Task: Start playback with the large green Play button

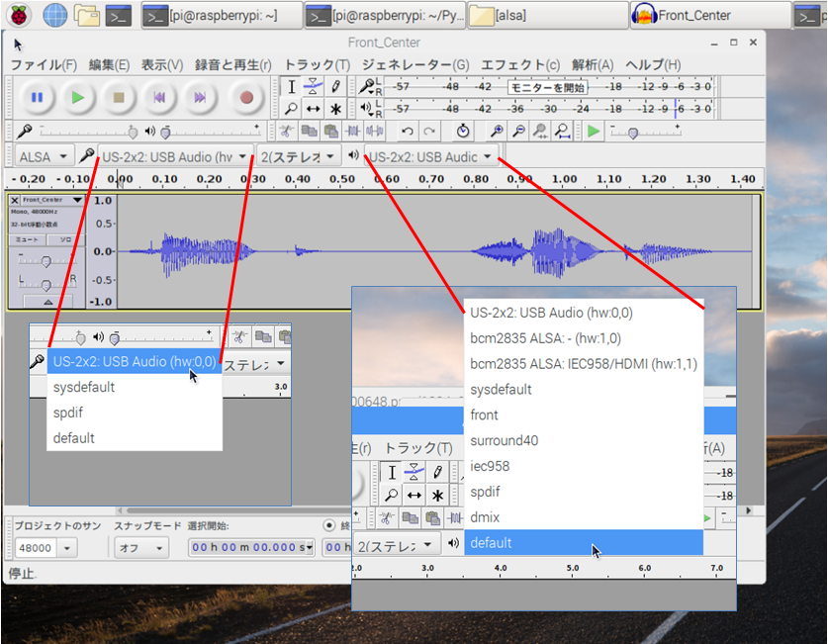Action: click(77, 98)
